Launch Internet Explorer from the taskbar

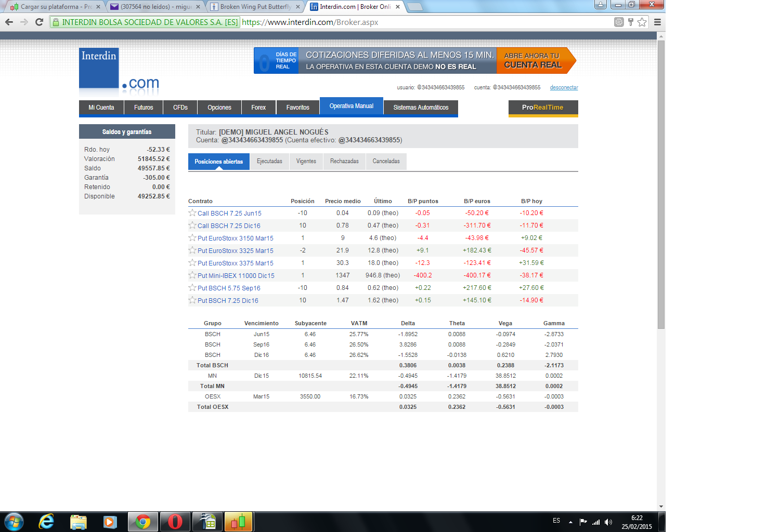(46, 522)
